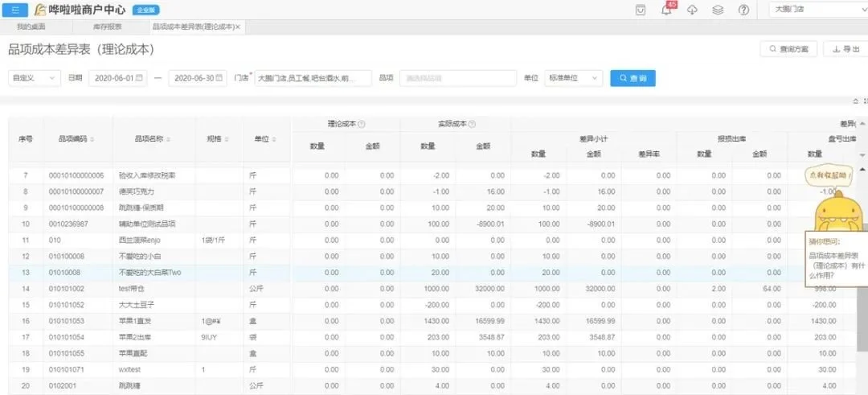
Task: Open the 门店 multi-select store field
Action: (313, 78)
